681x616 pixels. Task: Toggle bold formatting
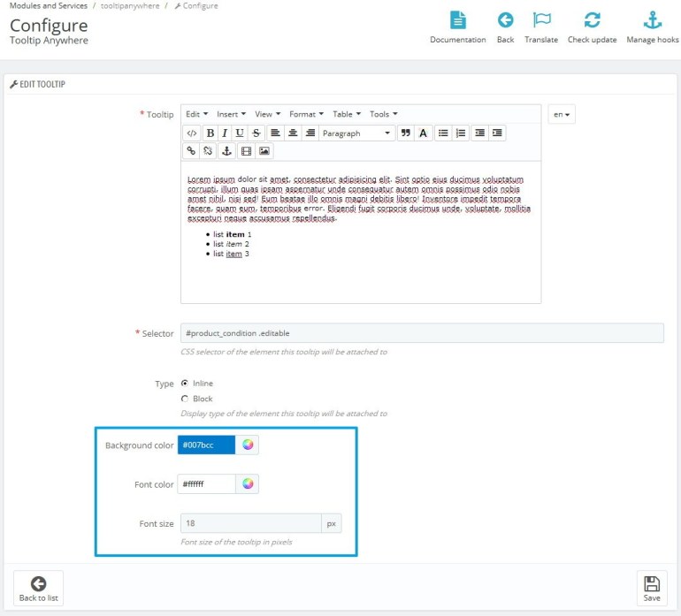[210, 133]
